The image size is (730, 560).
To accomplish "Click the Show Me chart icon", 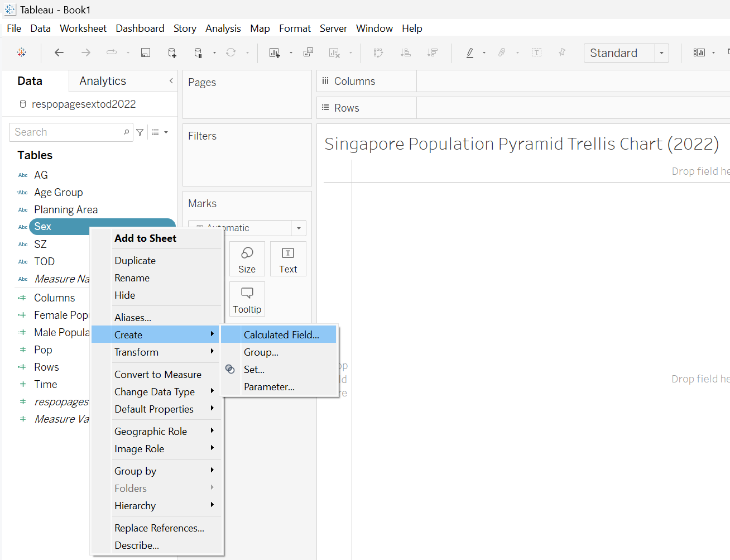I will click(x=699, y=52).
